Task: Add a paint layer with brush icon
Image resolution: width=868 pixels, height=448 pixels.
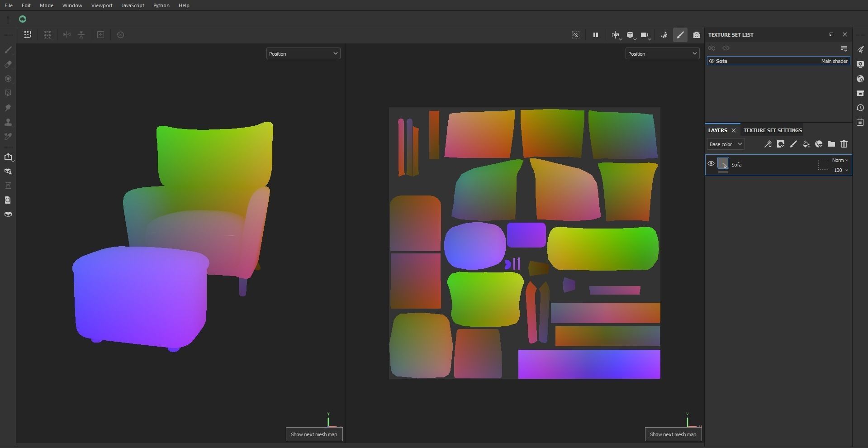Action: click(x=793, y=144)
